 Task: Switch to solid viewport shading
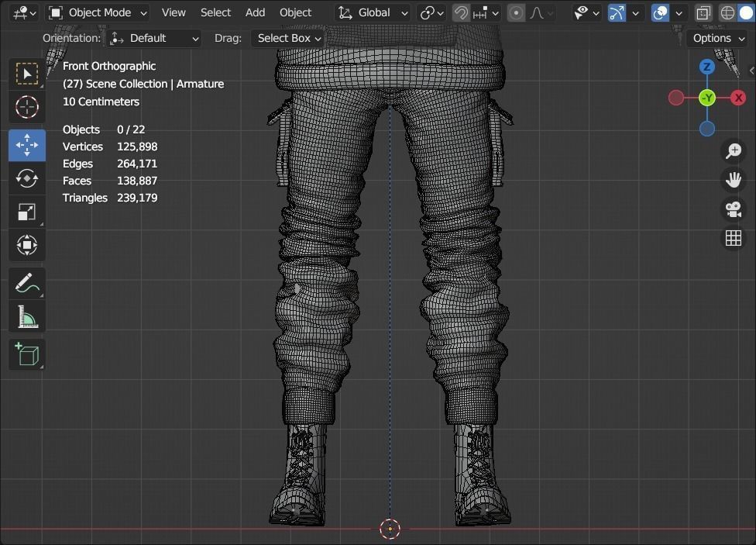click(x=746, y=13)
